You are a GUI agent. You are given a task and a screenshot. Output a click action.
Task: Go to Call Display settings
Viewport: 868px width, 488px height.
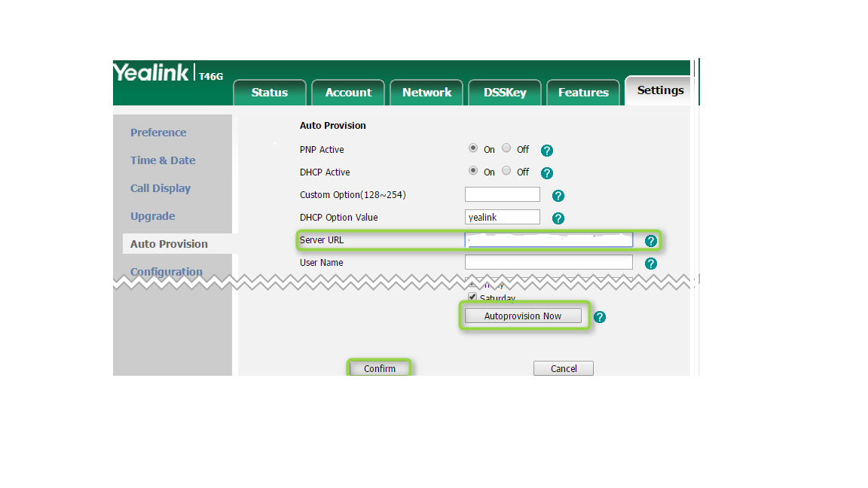tap(160, 188)
